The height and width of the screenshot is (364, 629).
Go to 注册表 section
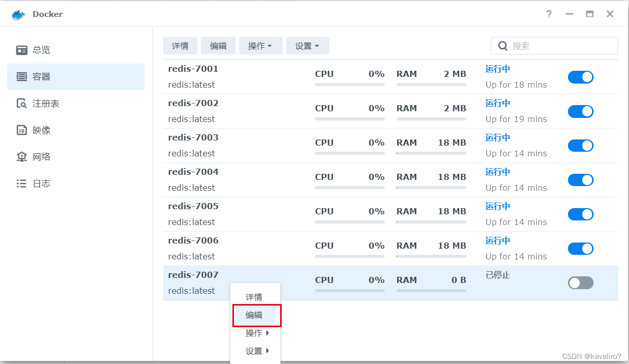tap(76, 104)
